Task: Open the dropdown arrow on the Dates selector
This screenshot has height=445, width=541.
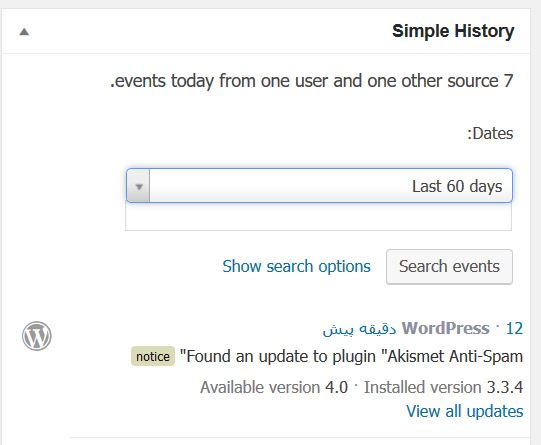Action: click(x=139, y=187)
